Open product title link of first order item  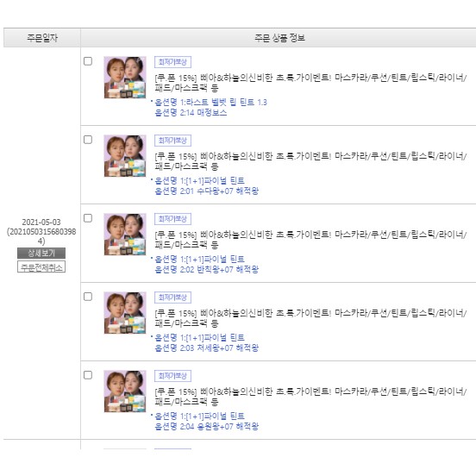coord(310,83)
